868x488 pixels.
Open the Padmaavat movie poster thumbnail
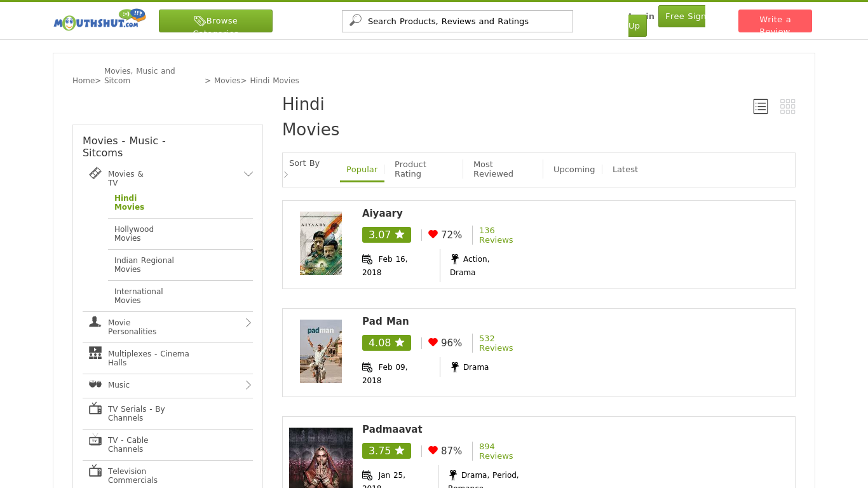click(321, 457)
